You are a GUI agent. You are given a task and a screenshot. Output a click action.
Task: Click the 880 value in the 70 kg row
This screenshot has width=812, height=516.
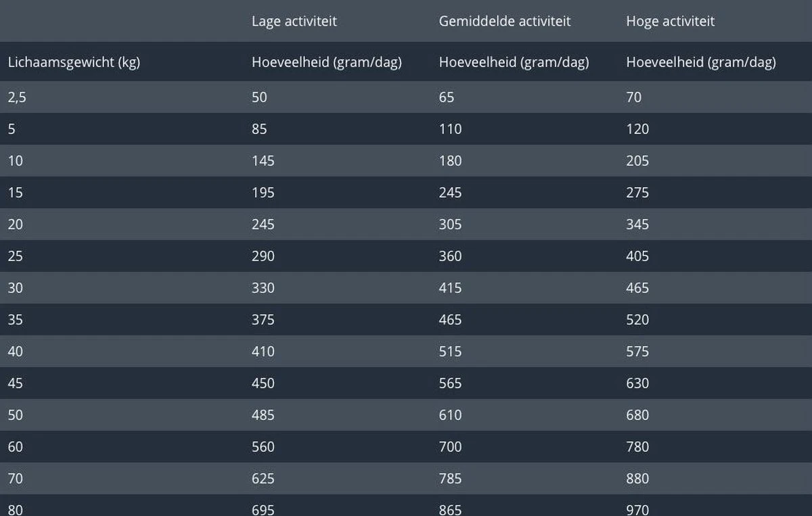pyautogui.click(x=637, y=479)
